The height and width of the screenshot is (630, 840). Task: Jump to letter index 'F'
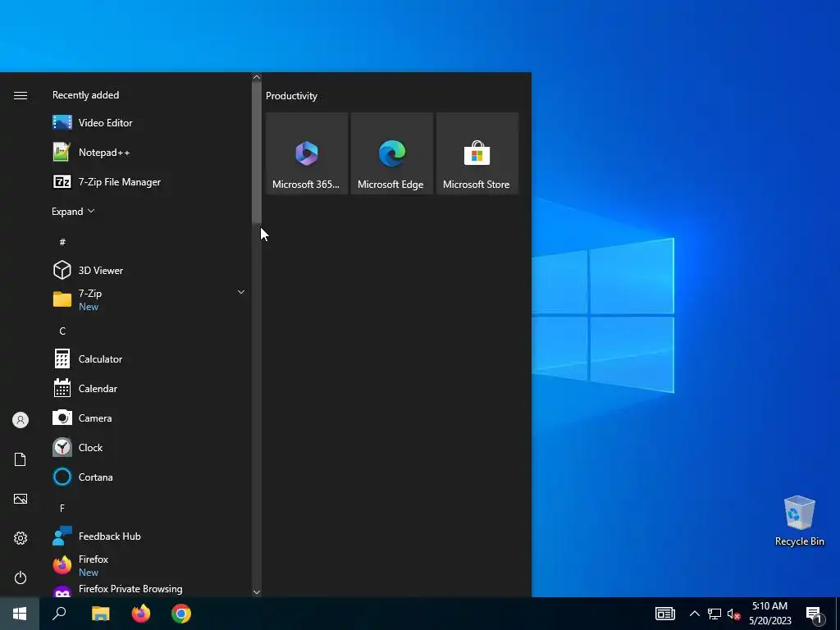coord(62,508)
